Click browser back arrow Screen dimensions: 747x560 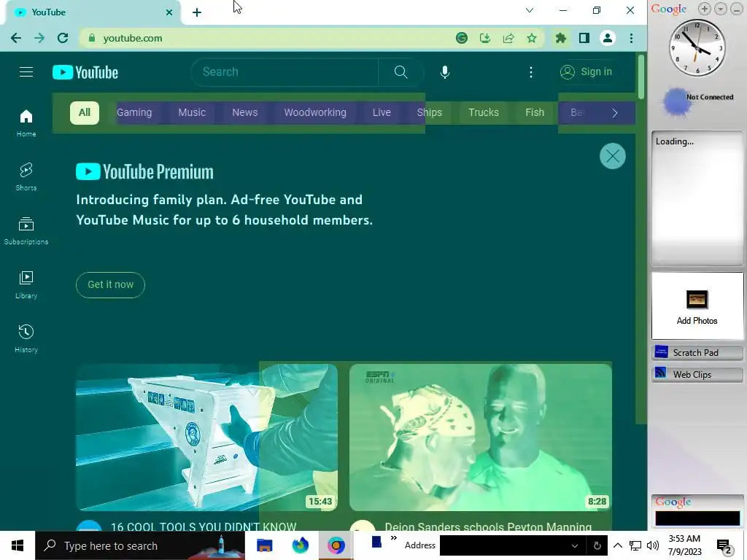(x=16, y=38)
